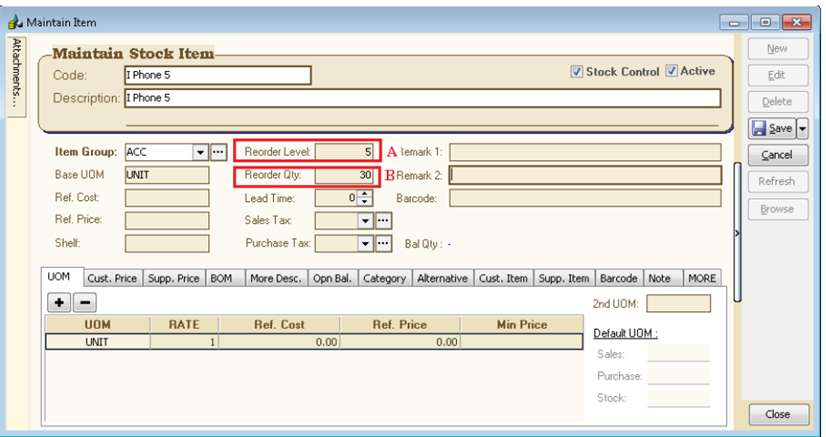Click the ellipsis button beside Purchase Tax

382,243
